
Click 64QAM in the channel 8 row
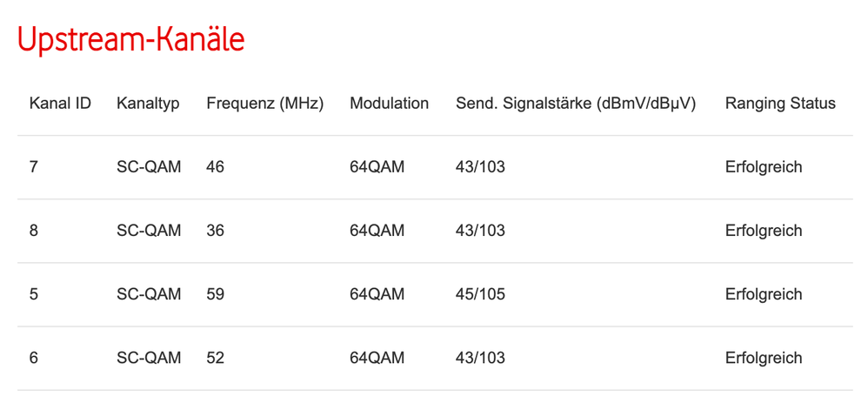point(377,231)
